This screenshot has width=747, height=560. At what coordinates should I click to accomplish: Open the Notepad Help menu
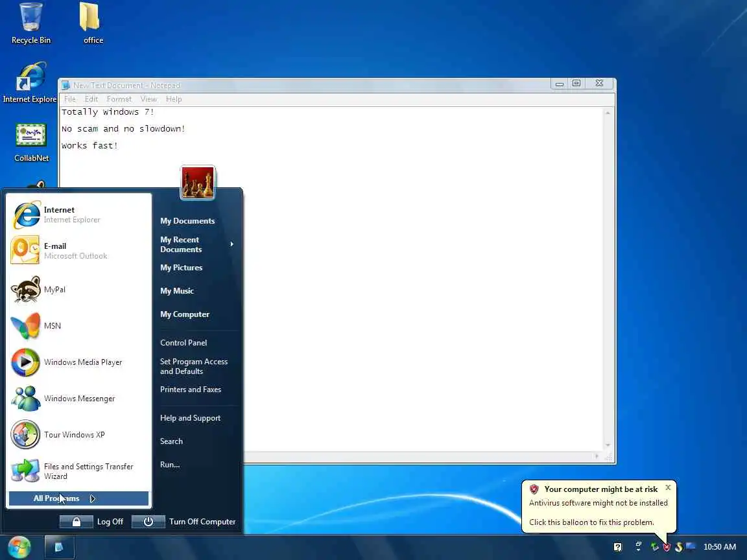click(174, 99)
